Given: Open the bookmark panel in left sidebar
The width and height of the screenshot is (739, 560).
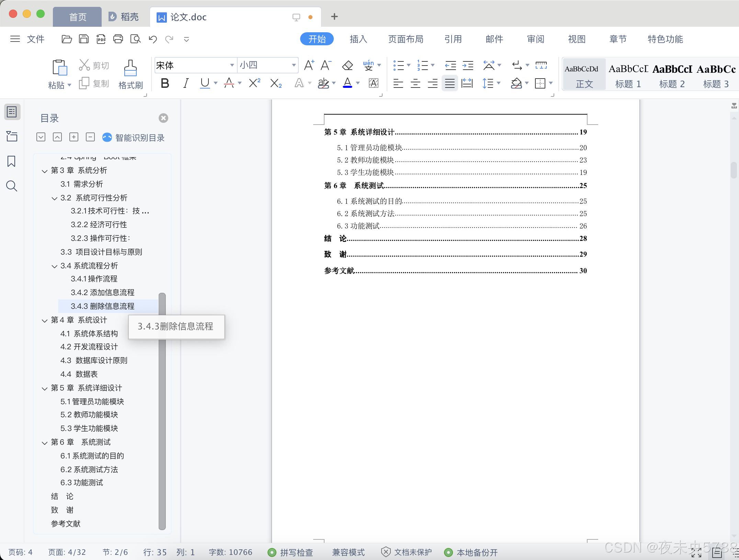Looking at the screenshot, I should [x=11, y=161].
